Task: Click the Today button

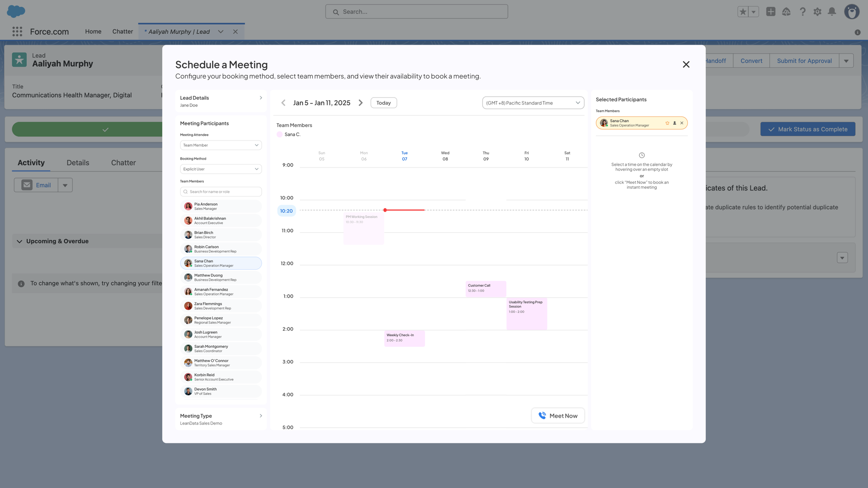Action: point(384,103)
